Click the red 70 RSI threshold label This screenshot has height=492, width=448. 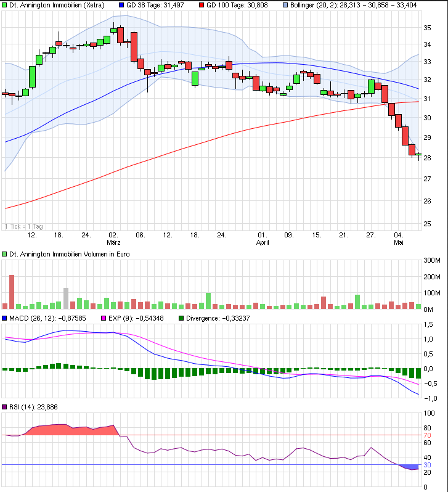point(427,435)
